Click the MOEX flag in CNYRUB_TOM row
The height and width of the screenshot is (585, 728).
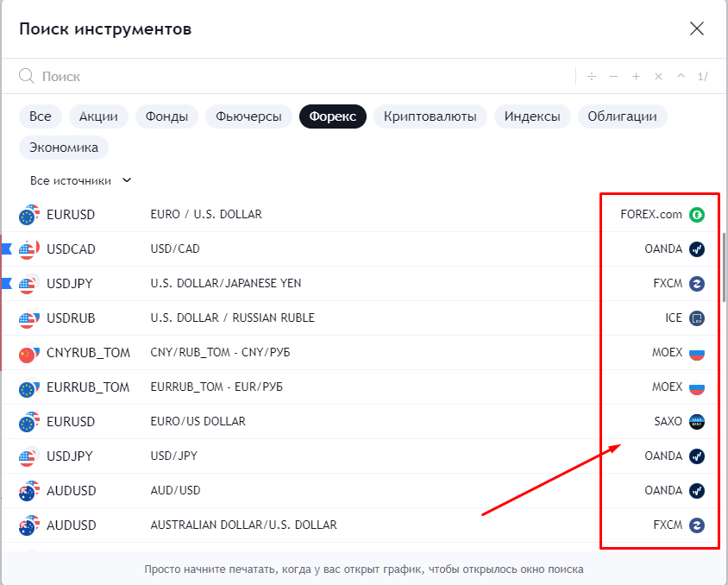pyautogui.click(x=696, y=352)
